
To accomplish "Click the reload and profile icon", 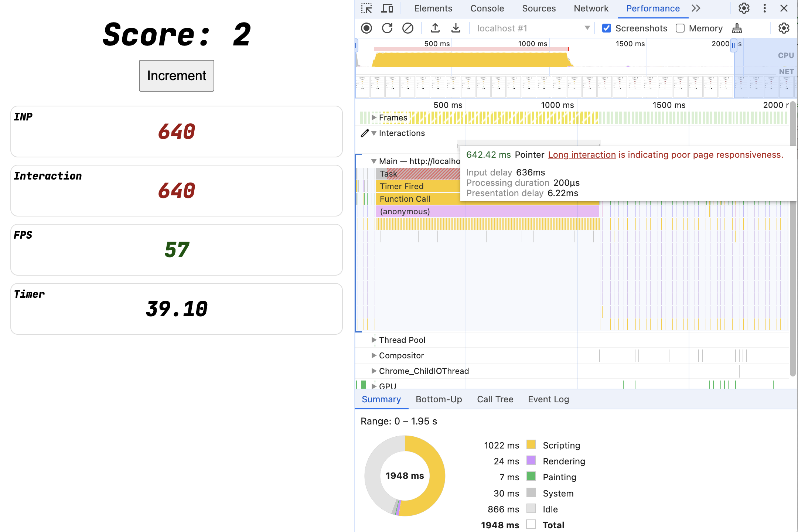I will 386,28.
